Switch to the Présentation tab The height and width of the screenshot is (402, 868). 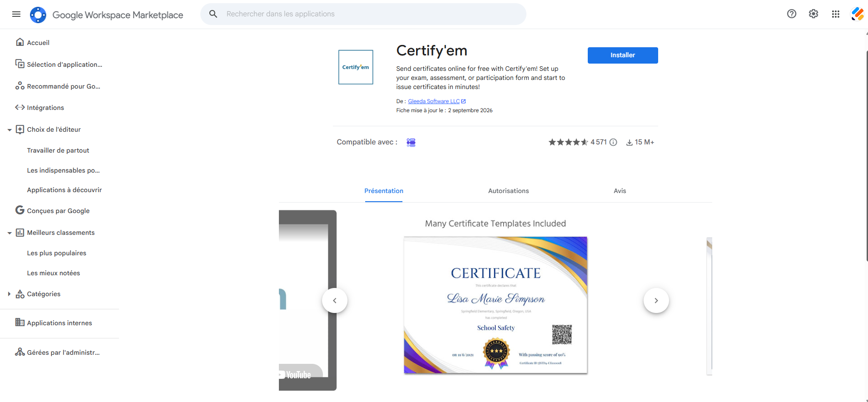[384, 191]
